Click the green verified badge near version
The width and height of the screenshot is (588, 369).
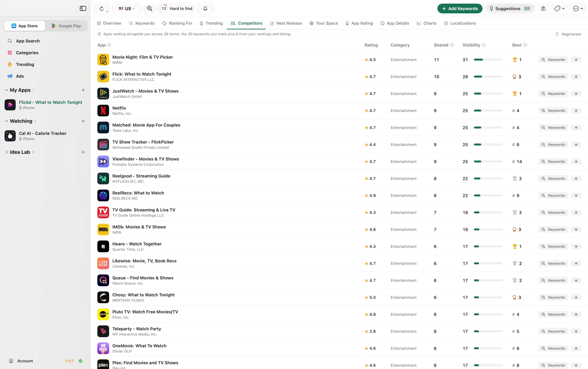click(80, 361)
